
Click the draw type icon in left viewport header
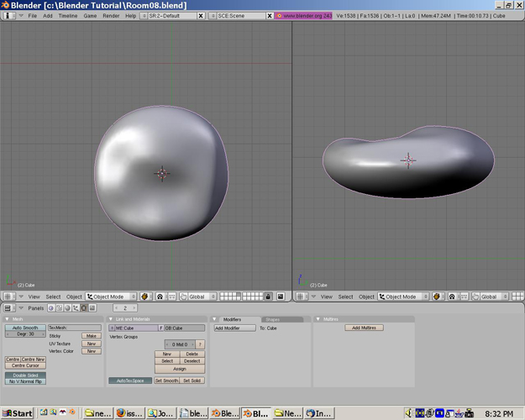pyautogui.click(x=144, y=297)
